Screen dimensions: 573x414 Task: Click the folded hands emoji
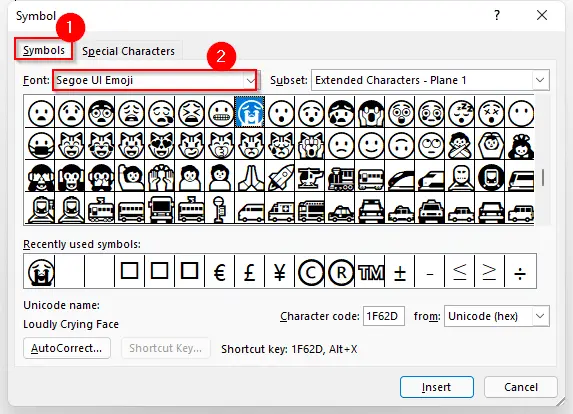click(x=251, y=177)
